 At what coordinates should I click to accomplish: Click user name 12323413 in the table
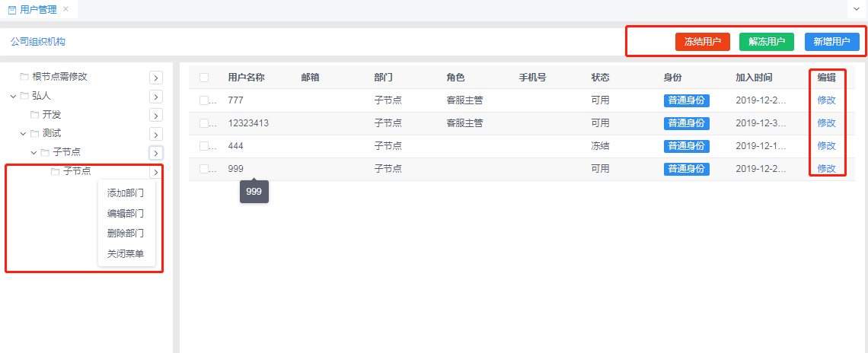pyautogui.click(x=248, y=122)
